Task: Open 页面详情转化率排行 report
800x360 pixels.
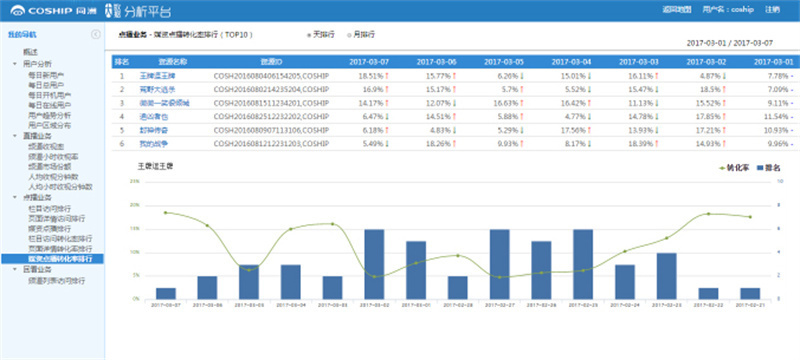Action: click(60, 249)
